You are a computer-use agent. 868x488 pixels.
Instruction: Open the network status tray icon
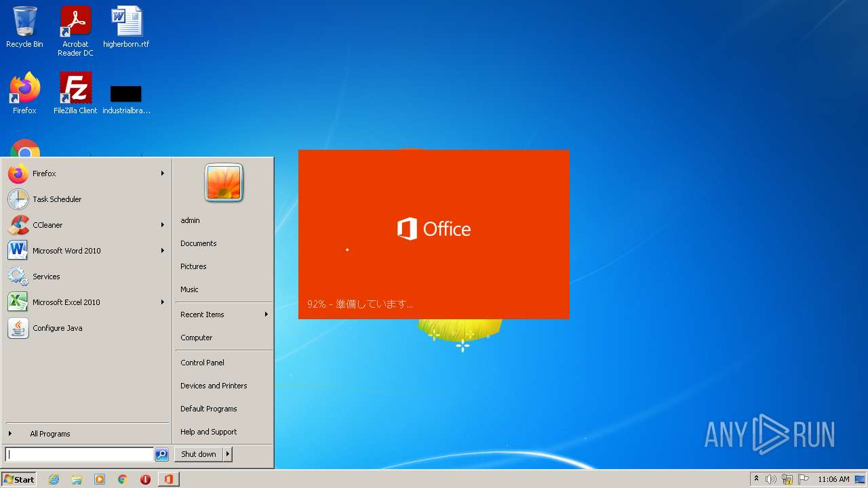click(787, 479)
